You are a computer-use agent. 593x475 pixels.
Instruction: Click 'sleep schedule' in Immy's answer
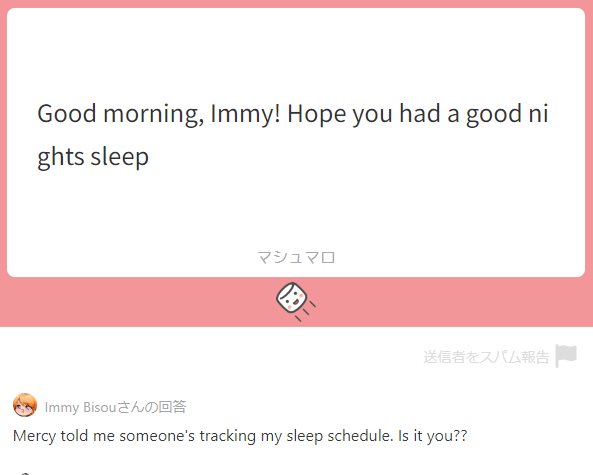point(338,436)
